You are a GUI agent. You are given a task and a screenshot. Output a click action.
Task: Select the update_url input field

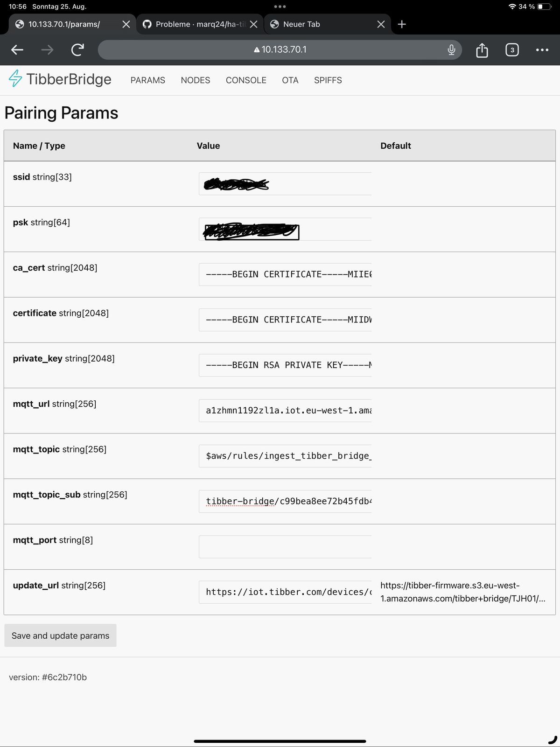tap(285, 592)
